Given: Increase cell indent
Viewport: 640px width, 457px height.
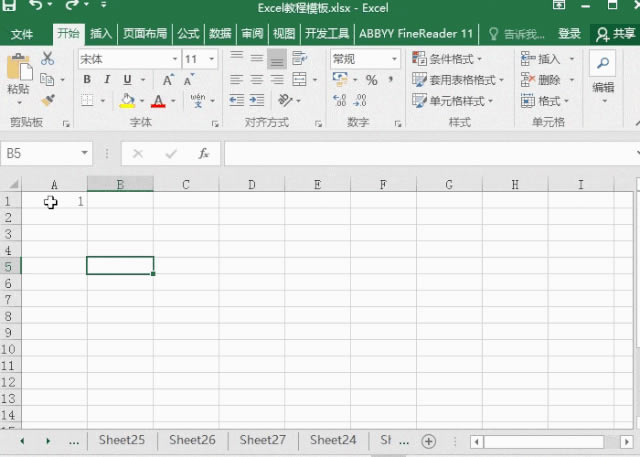Looking at the screenshot, I should [x=257, y=100].
